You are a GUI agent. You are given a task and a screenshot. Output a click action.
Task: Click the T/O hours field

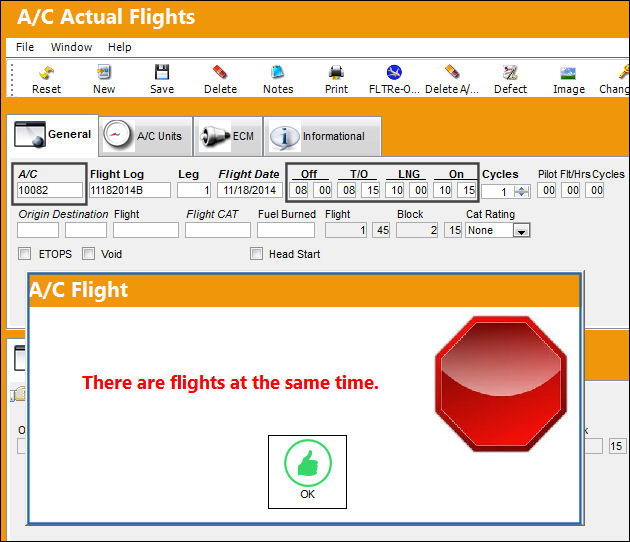tap(347, 190)
